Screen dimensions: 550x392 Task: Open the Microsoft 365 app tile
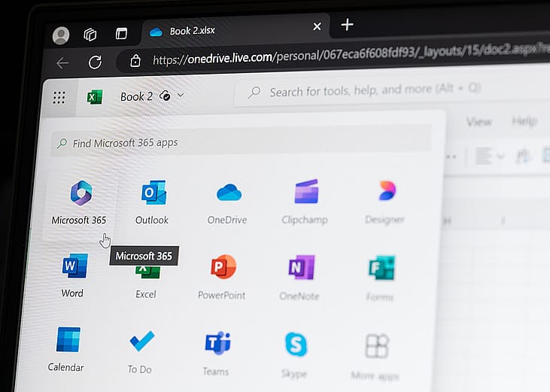click(80, 202)
